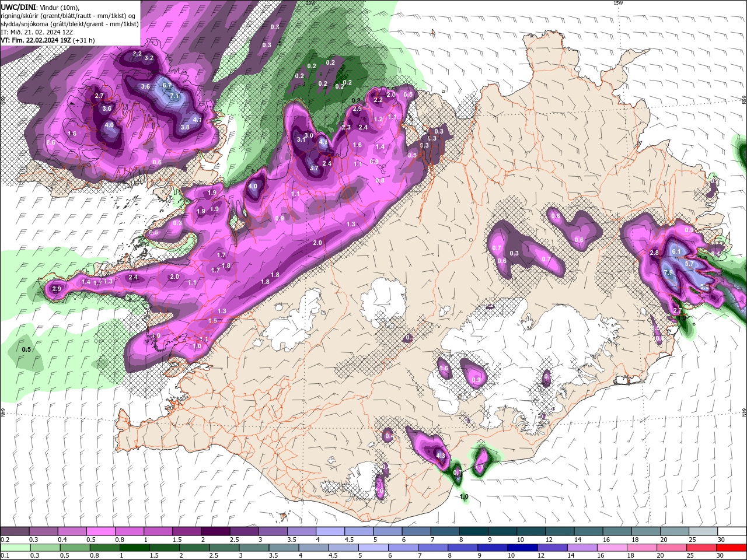
Task: Select the palest green first swatch of lower legend
Action: pyautogui.click(x=15, y=548)
